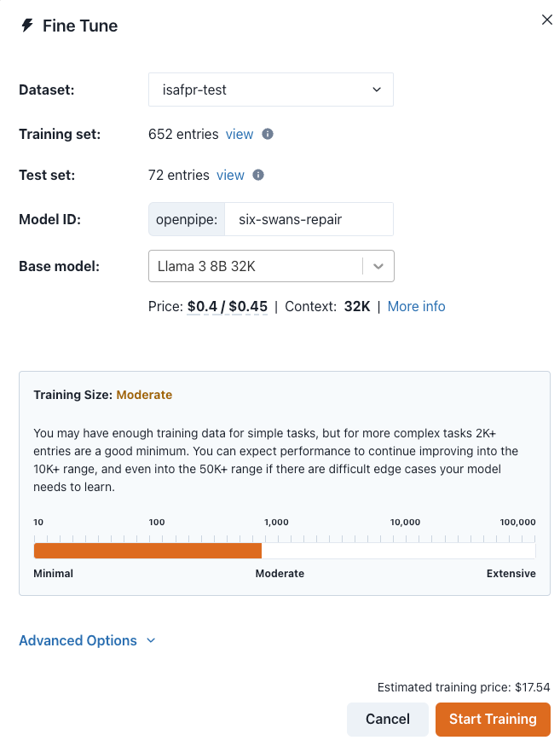
Task: Click the lightning bolt Fine Tune icon
Action: pos(27,26)
